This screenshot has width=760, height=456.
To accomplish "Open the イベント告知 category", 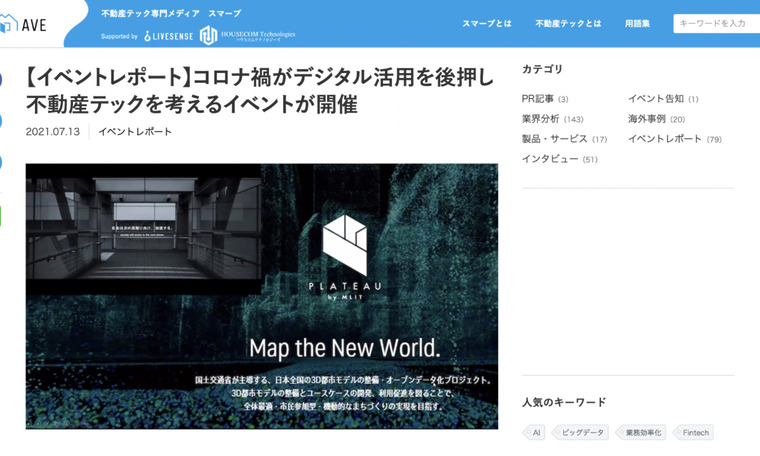I will [655, 99].
